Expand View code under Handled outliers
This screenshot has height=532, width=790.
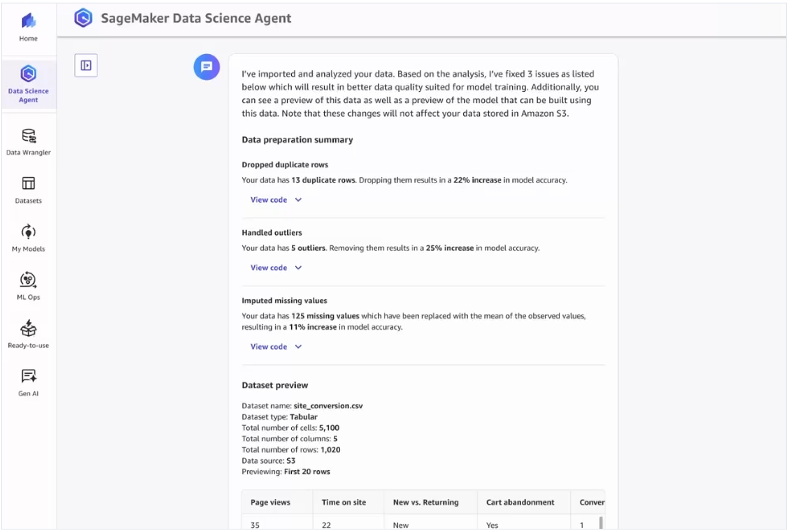[276, 268]
